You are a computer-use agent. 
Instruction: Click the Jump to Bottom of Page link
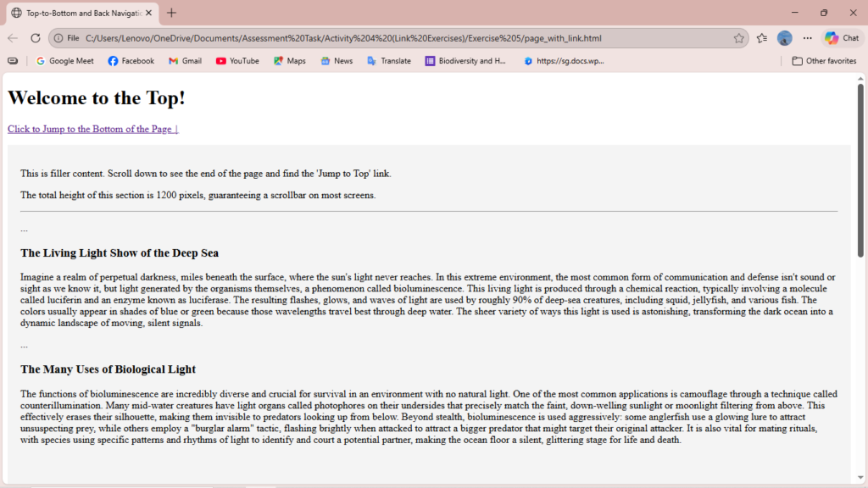pyautogui.click(x=92, y=129)
